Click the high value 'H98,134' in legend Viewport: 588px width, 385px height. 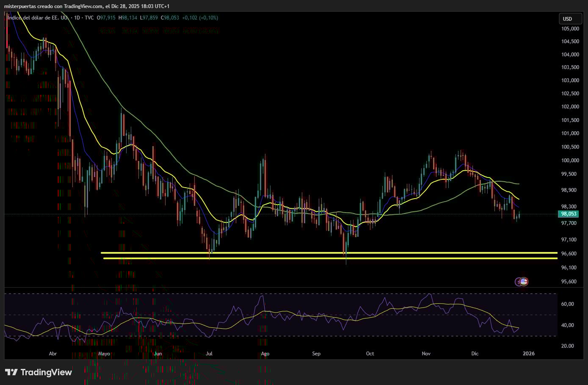[x=127, y=18]
